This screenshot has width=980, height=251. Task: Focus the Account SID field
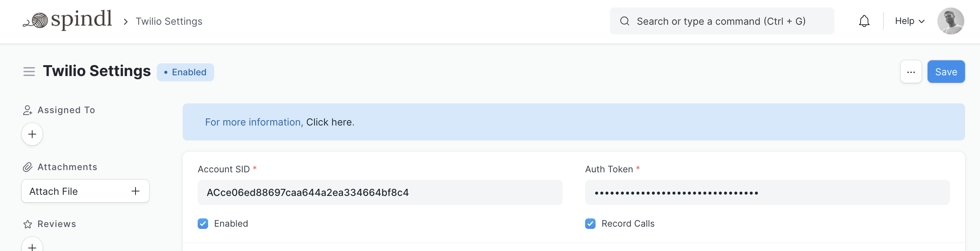[x=380, y=193]
